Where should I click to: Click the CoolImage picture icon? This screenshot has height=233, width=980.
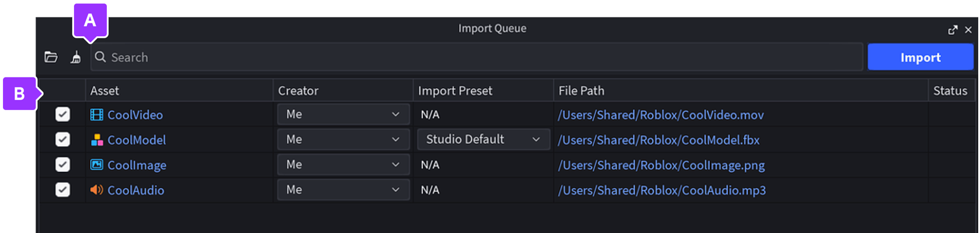97,165
